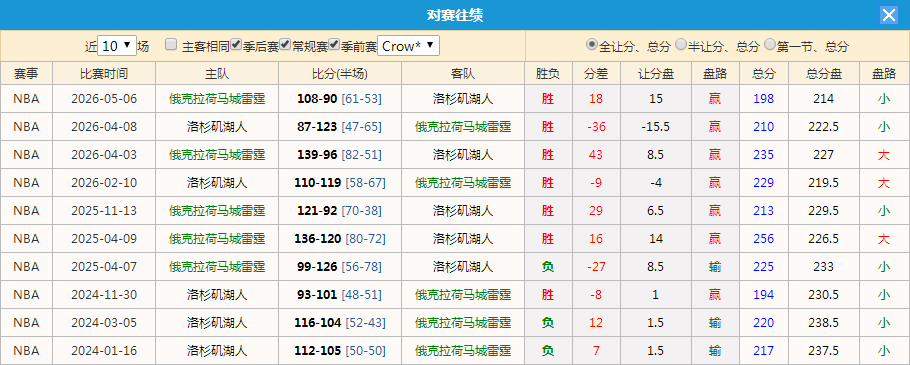Toggle the 主客相同 checkbox
The height and width of the screenshot is (365, 910).
point(171,45)
